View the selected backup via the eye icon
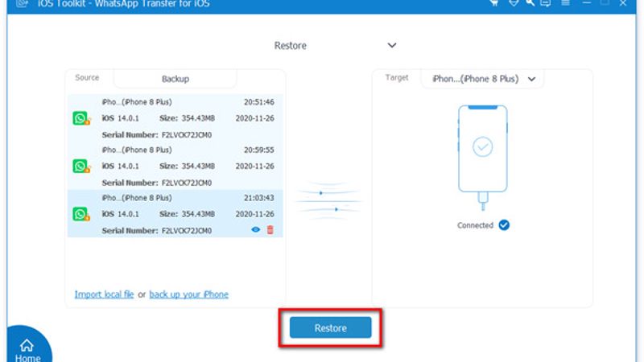The width and height of the screenshot is (644, 362). click(255, 230)
